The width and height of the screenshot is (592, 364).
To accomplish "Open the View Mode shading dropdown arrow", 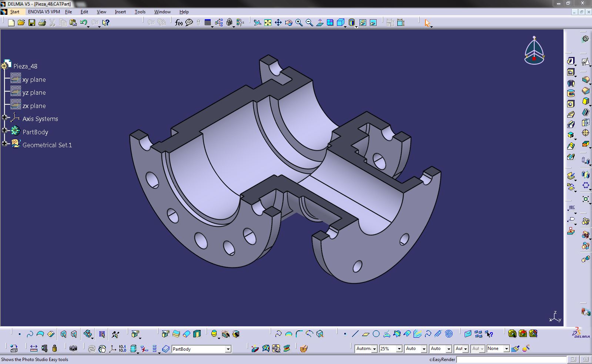I will coord(356,26).
